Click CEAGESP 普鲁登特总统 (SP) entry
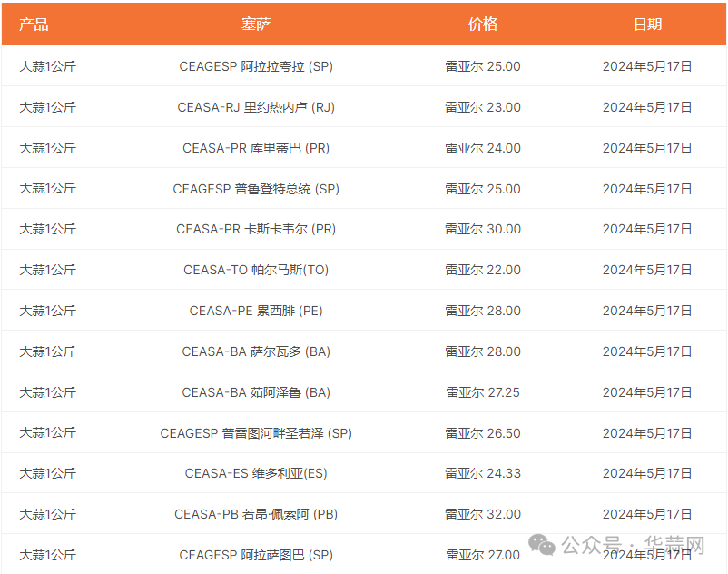 point(256,189)
